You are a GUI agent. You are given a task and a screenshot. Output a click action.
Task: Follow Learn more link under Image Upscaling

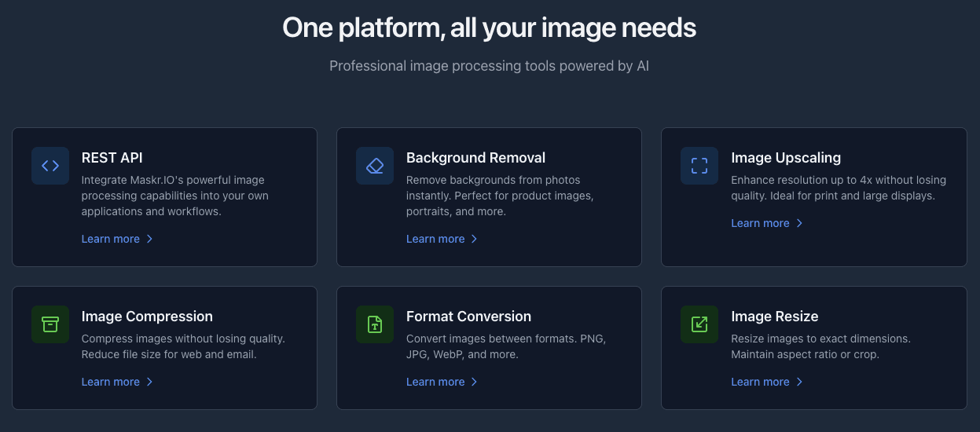click(767, 223)
